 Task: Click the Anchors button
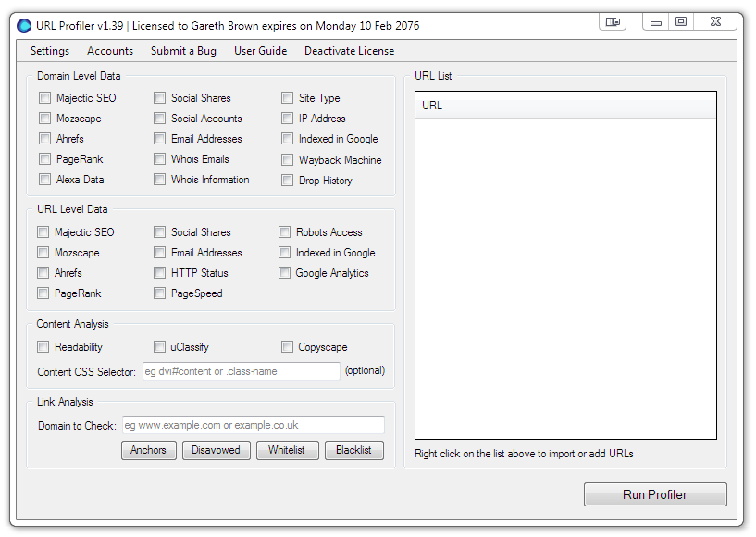[x=148, y=450]
